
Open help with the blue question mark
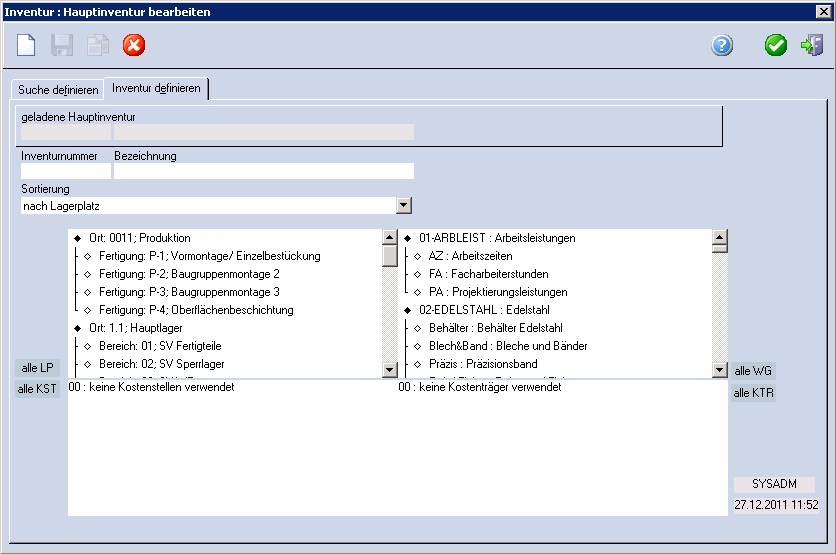coord(722,45)
